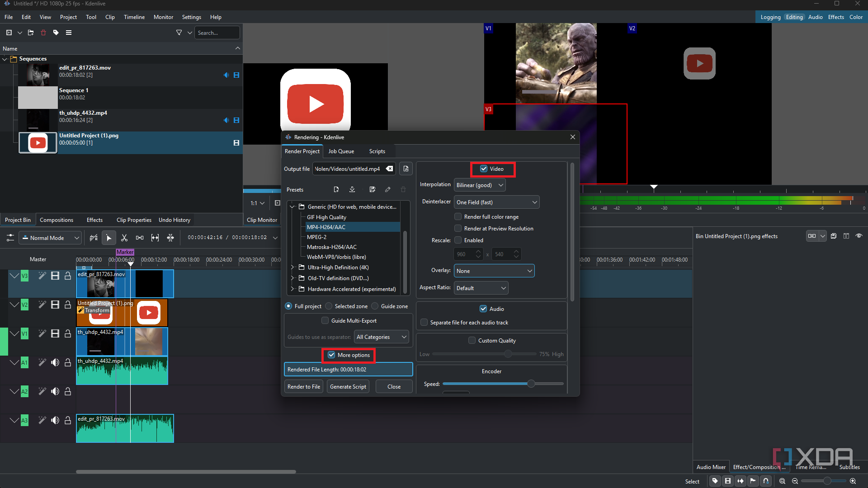Lock track V3 with padlock icon
This screenshot has width=868, height=488.
click(68, 276)
